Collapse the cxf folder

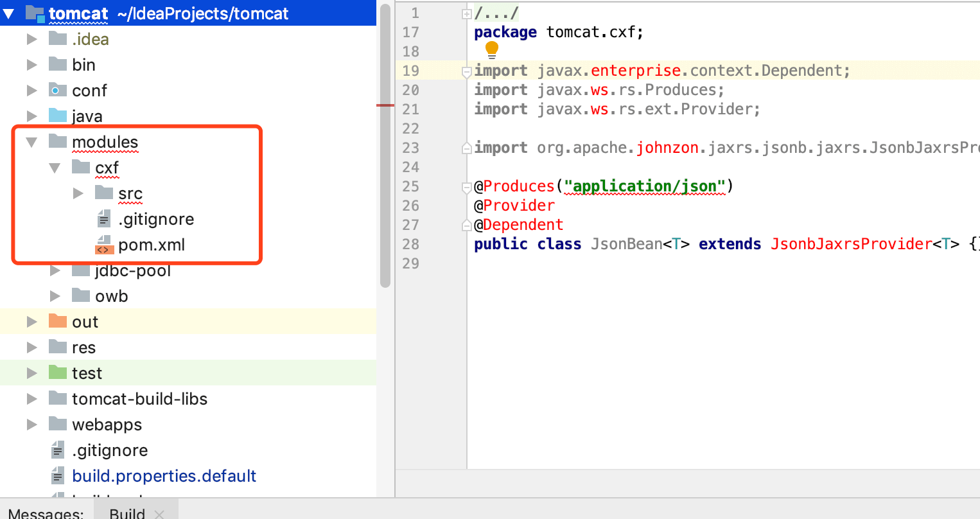[55, 168]
